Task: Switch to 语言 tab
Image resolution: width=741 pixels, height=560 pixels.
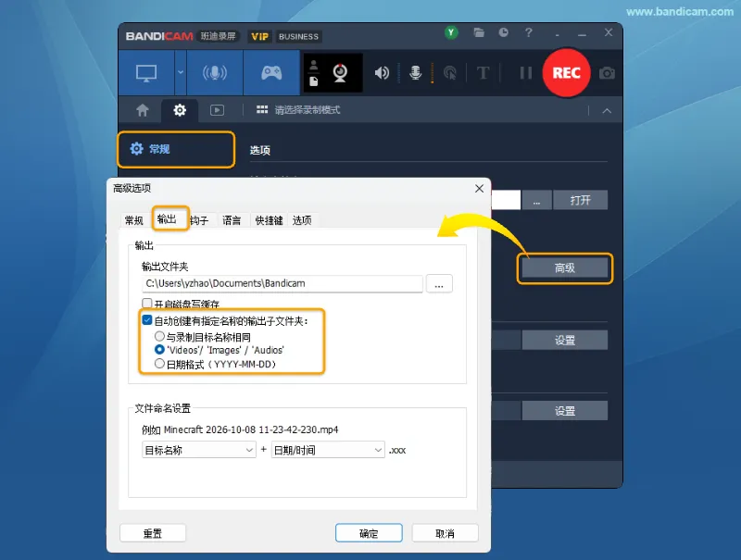Action: [x=232, y=220]
